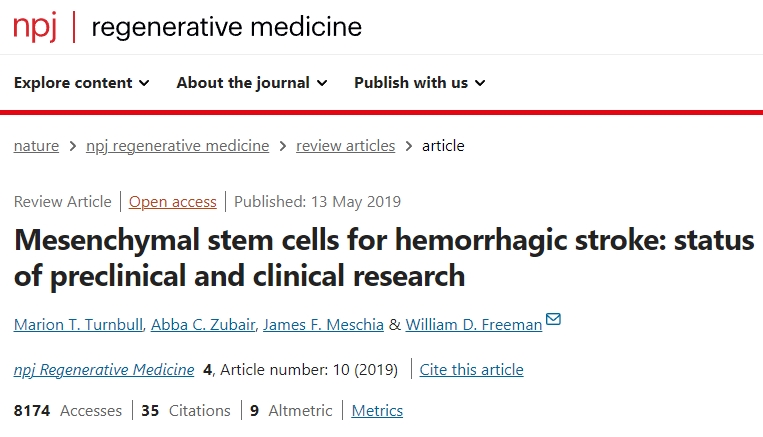Go to nature breadcrumb link

[36, 146]
